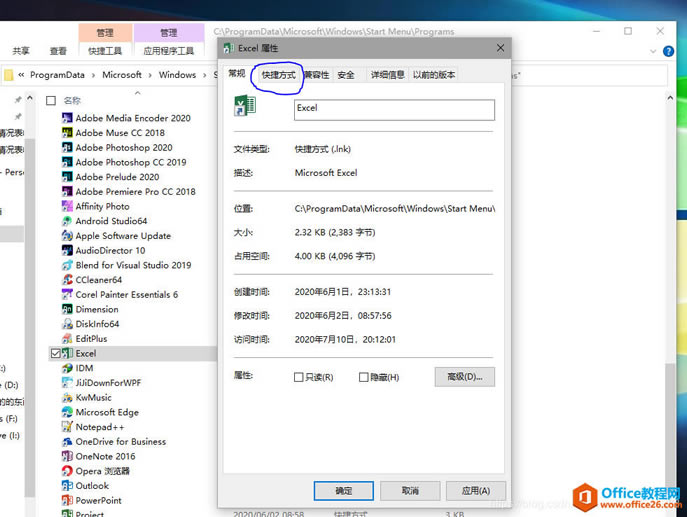Select the Opera browser icon
Screen dimensions: 687x517
(67, 471)
